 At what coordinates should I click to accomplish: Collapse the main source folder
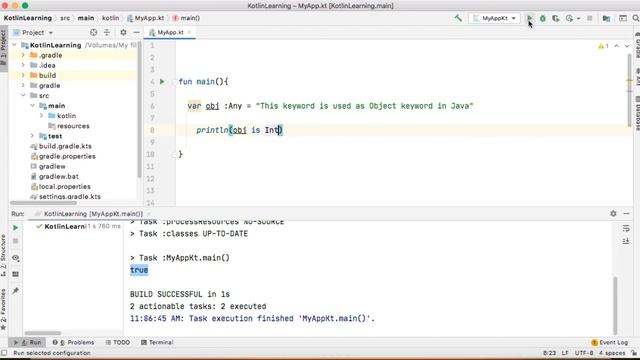[x=33, y=106]
